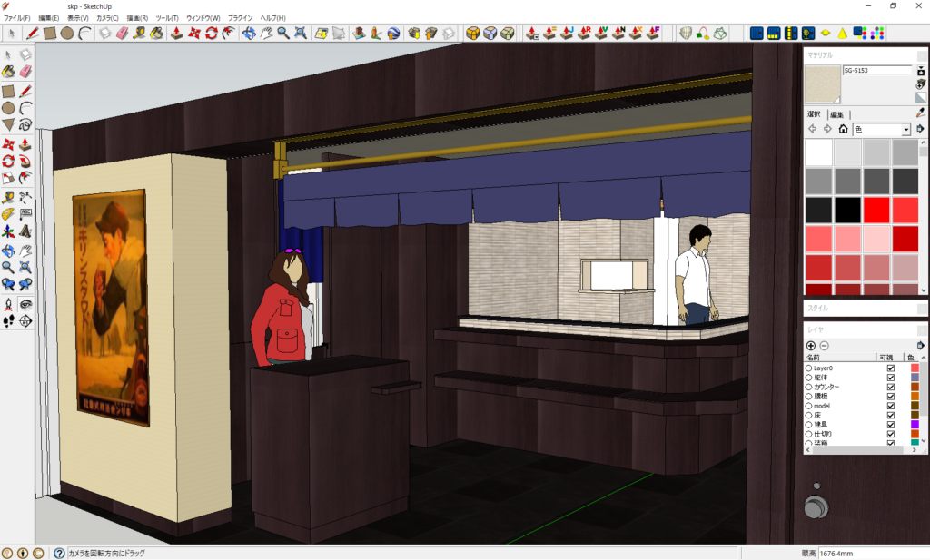Select the Section Plane tool
The width and height of the screenshot is (930, 560).
click(x=25, y=321)
